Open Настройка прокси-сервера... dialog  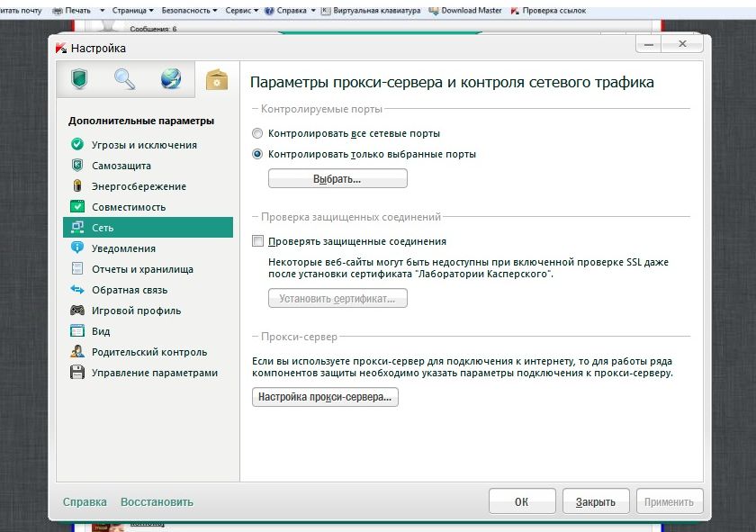point(324,397)
